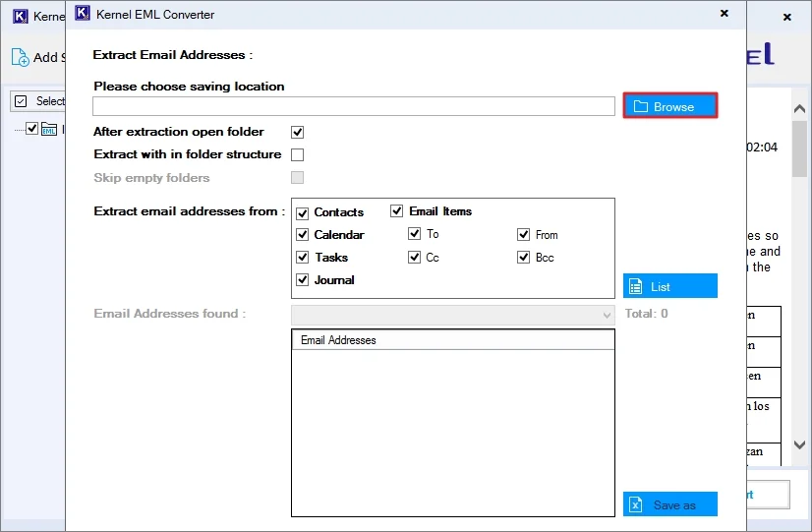Image resolution: width=812 pixels, height=532 pixels.
Task: Click the list icon on List button
Action: [x=635, y=286]
